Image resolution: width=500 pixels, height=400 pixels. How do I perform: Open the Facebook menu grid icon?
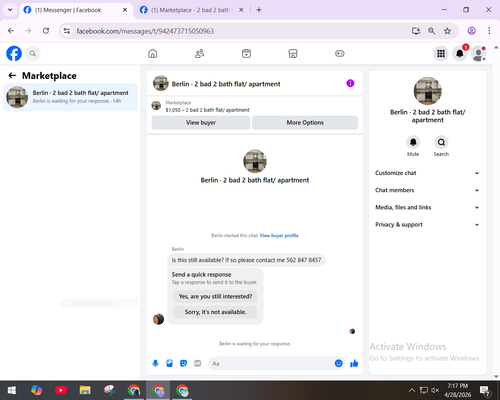point(441,53)
